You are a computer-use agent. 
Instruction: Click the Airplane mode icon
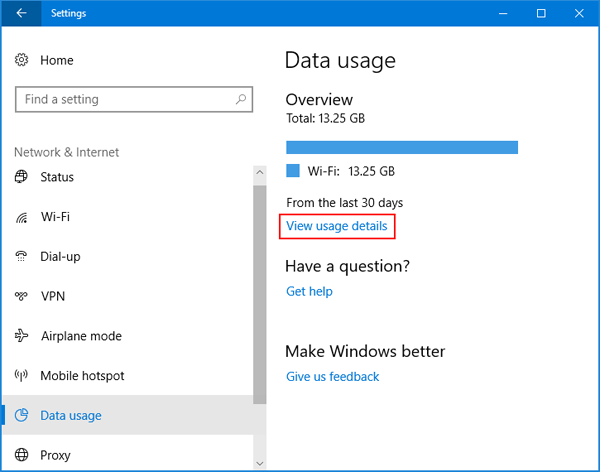(22, 336)
